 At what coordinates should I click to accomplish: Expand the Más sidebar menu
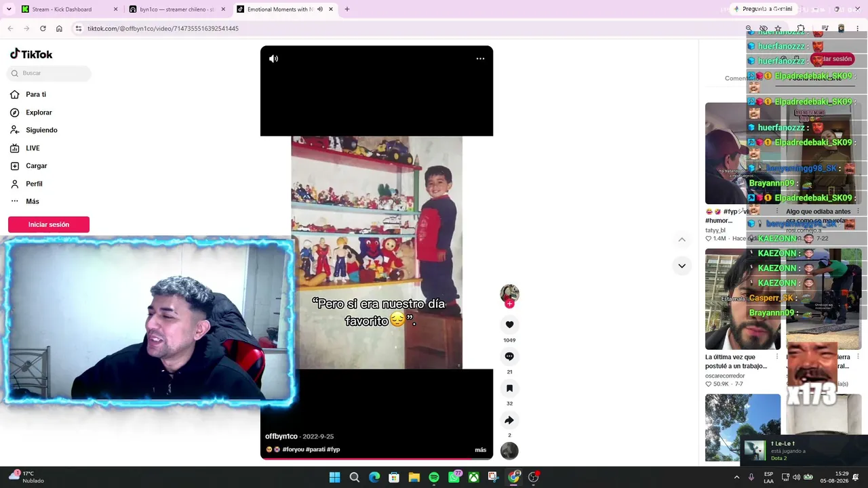pos(24,201)
